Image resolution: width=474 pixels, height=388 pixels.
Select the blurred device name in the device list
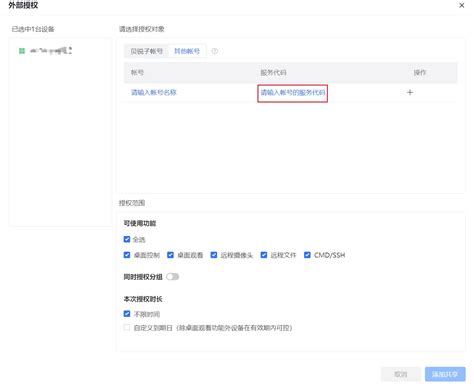(51, 51)
